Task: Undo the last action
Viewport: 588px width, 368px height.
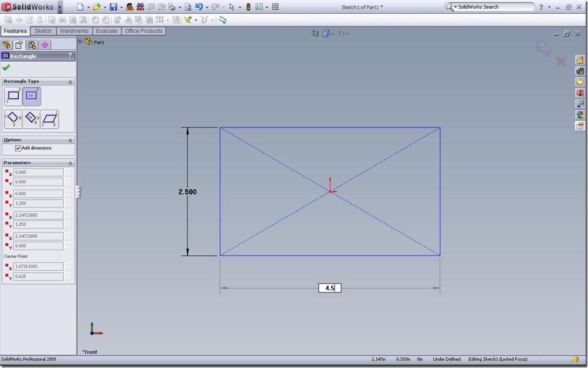Action: click(x=198, y=7)
